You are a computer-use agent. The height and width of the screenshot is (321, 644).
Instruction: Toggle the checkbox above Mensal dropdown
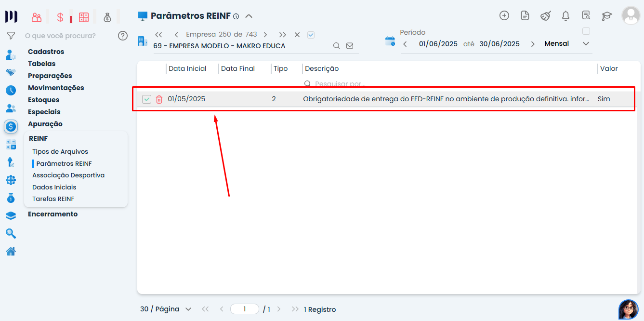tap(586, 31)
